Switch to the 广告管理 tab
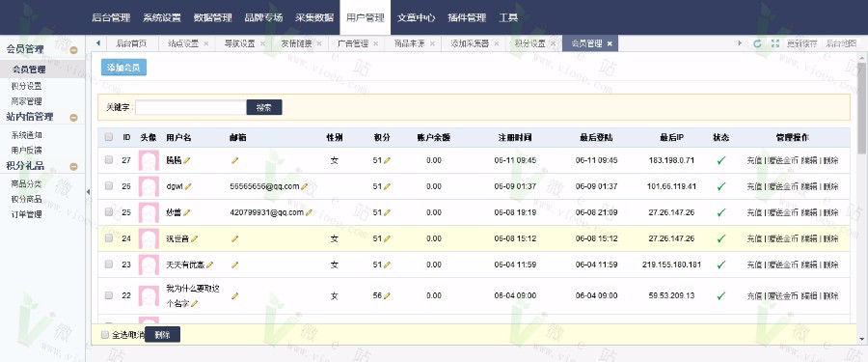Viewport: 868px width, 362px height. point(353,43)
